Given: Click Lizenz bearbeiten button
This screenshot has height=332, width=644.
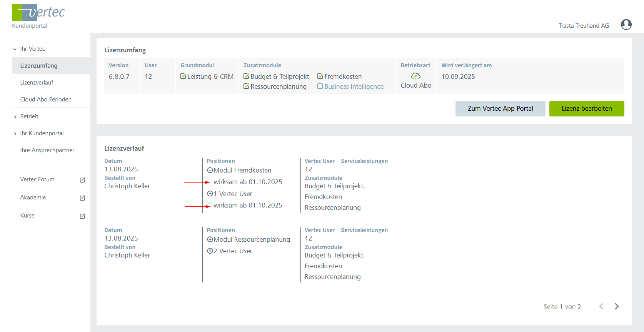Looking at the screenshot, I should click(x=587, y=109).
